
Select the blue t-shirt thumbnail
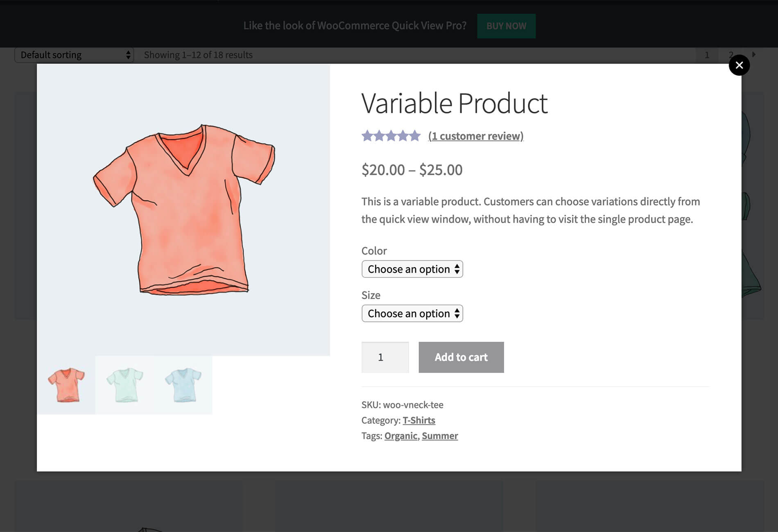(x=183, y=385)
